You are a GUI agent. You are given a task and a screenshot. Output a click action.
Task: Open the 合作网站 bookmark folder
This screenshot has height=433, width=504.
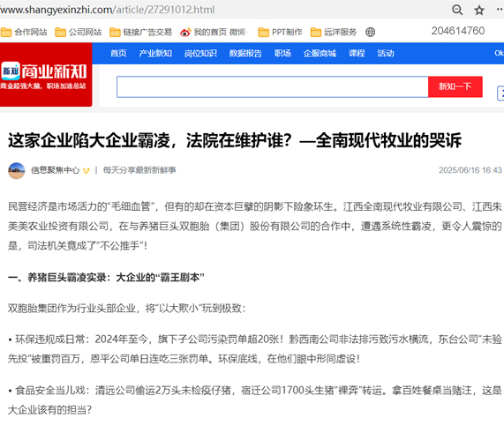tap(24, 32)
